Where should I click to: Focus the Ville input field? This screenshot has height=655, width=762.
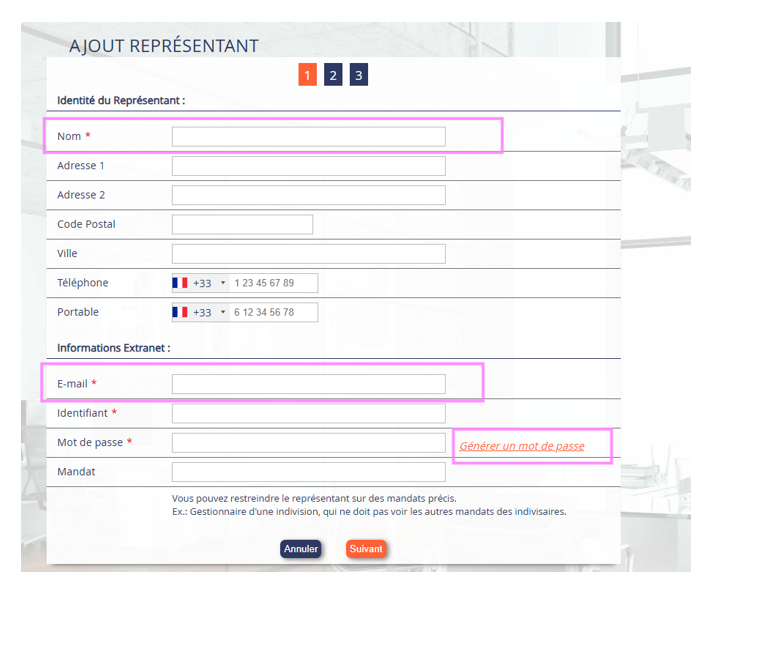(x=308, y=254)
